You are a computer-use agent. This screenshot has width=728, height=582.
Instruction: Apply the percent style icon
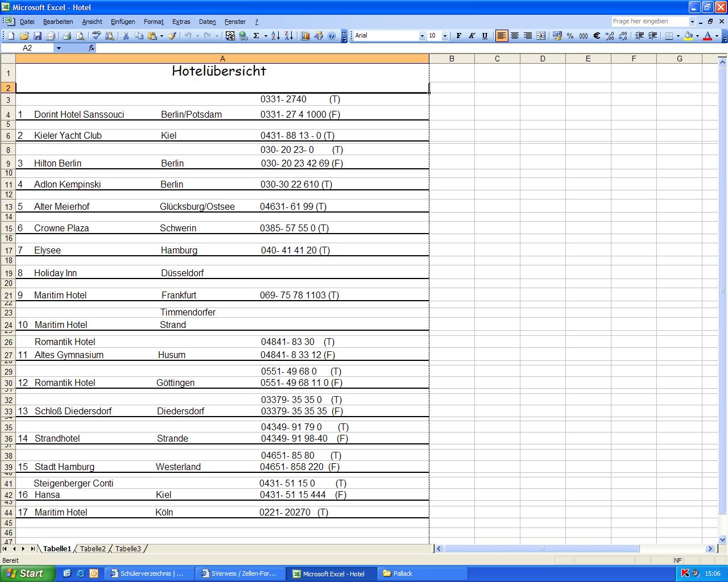570,36
